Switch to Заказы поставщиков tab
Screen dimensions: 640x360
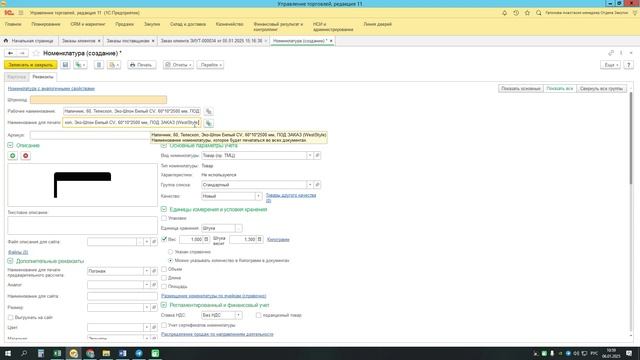pyautogui.click(x=128, y=41)
